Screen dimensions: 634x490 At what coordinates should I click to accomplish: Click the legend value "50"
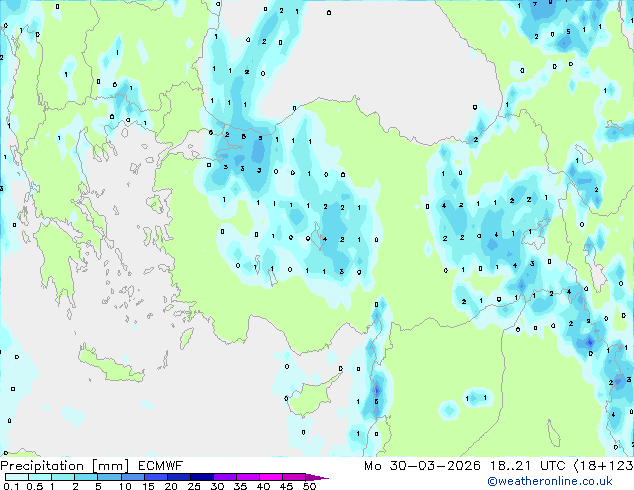point(310,486)
